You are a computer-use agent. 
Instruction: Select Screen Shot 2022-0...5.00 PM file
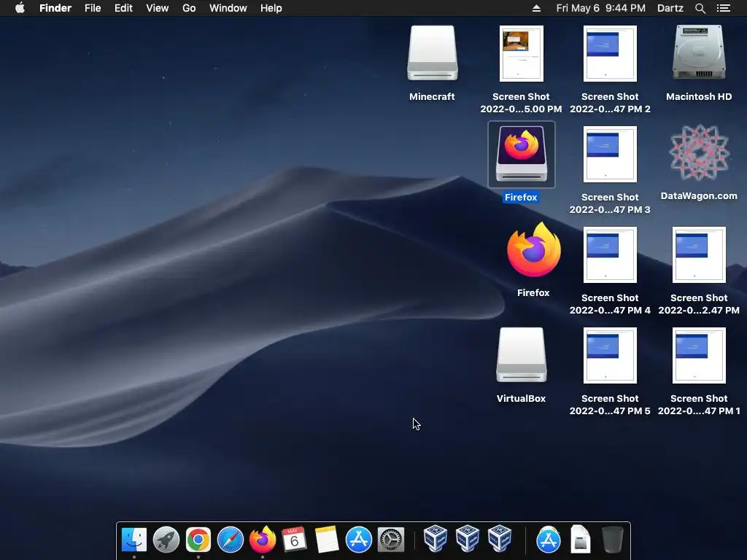521,53
